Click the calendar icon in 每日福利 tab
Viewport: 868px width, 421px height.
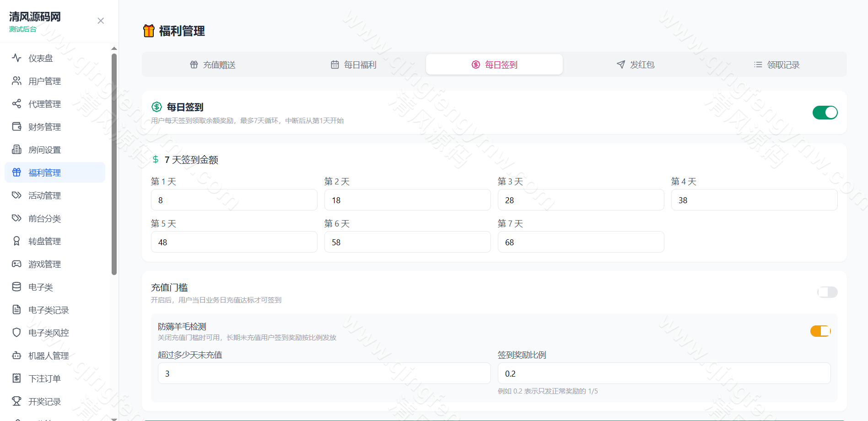335,65
